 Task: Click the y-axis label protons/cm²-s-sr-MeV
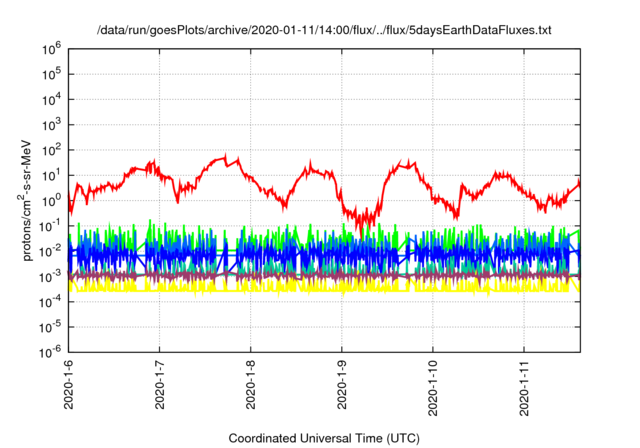(x=25, y=200)
